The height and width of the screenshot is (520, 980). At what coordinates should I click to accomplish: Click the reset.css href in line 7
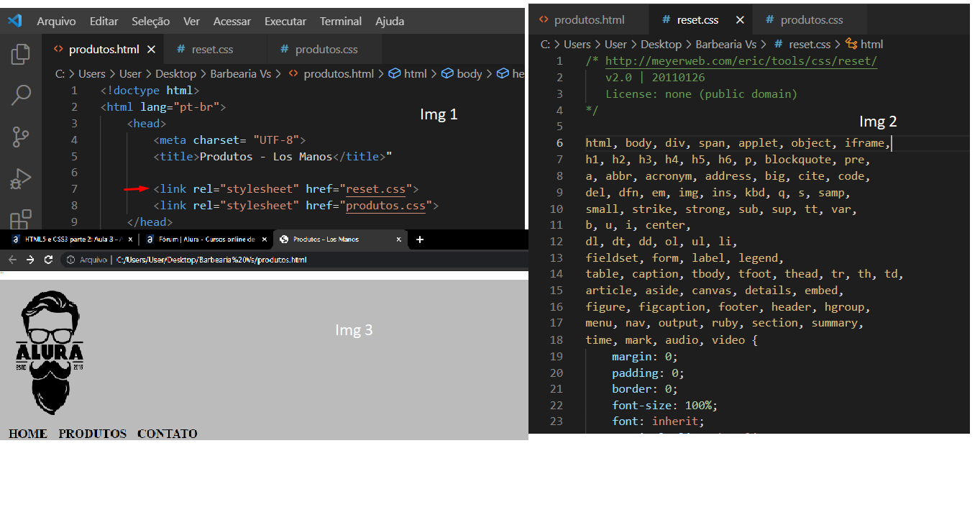[x=376, y=189]
